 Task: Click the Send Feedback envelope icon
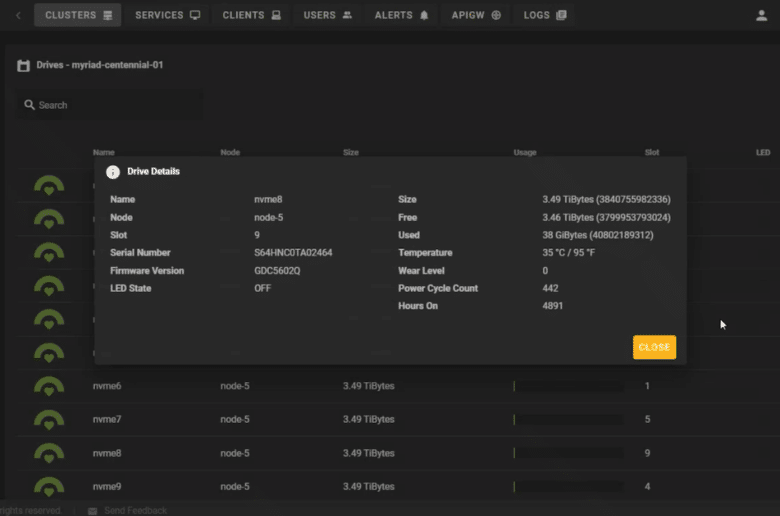pyautogui.click(x=93, y=511)
